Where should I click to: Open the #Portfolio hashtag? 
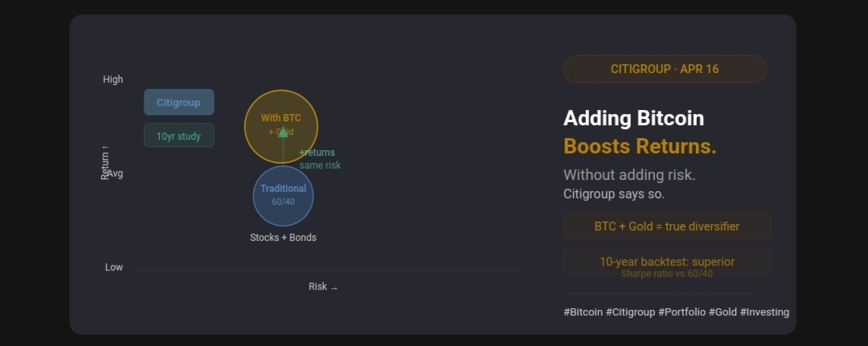point(682,312)
